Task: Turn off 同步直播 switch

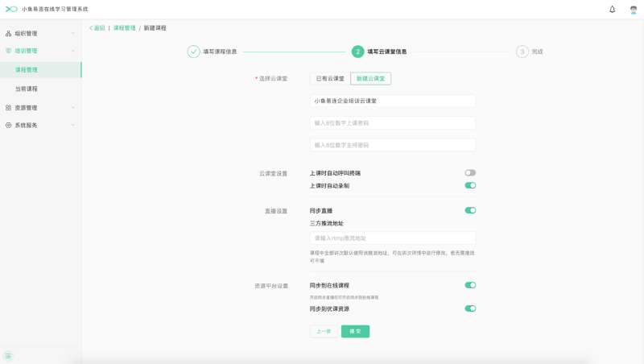Action: [x=470, y=211]
